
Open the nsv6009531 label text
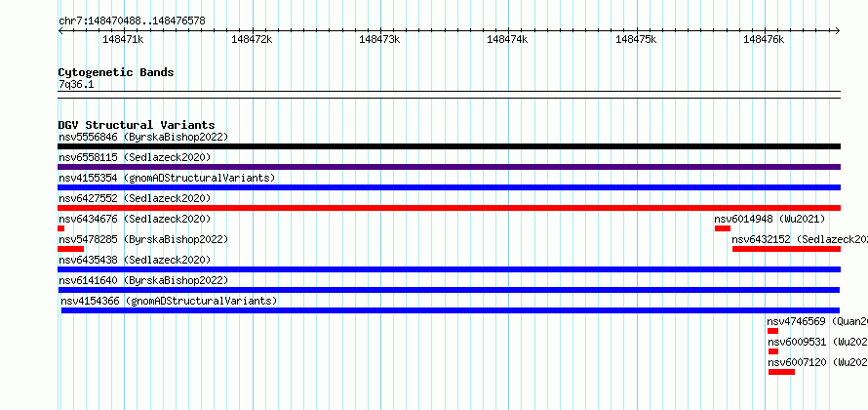click(817, 342)
